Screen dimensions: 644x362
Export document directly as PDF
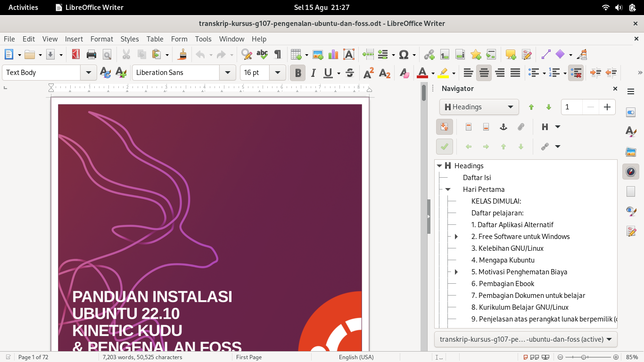point(75,55)
